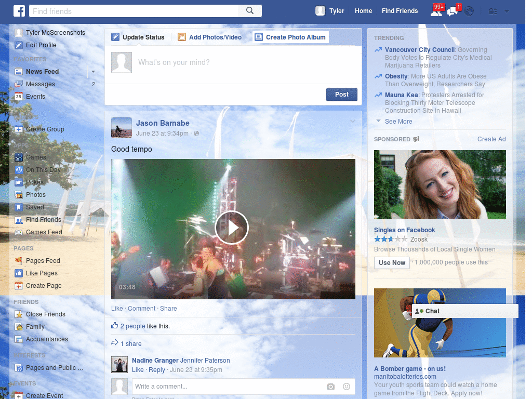This screenshot has width=532, height=399.
Task: Open privacy shortcuts lock icon
Action: click(x=493, y=11)
